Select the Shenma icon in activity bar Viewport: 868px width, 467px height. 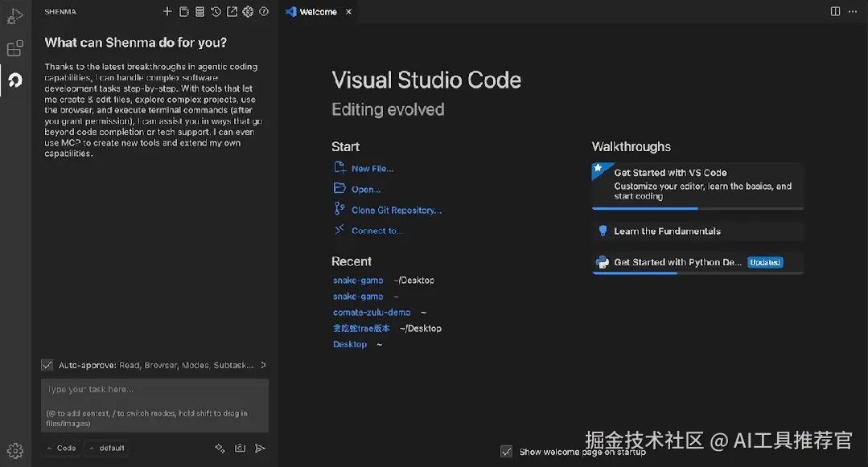(x=15, y=80)
